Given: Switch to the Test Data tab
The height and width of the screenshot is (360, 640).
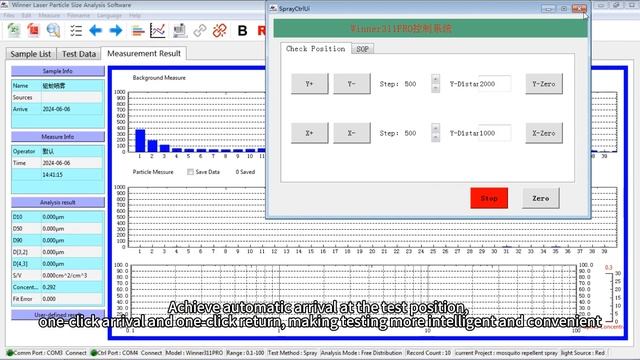Looking at the screenshot, I should point(79,54).
